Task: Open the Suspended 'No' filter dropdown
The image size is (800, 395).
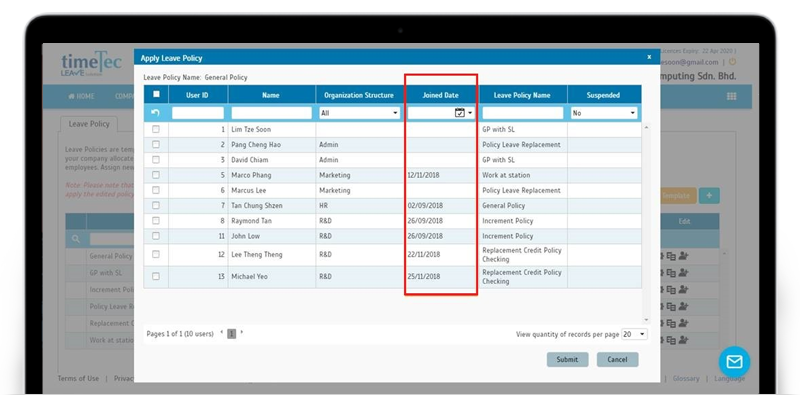Action: (604, 113)
